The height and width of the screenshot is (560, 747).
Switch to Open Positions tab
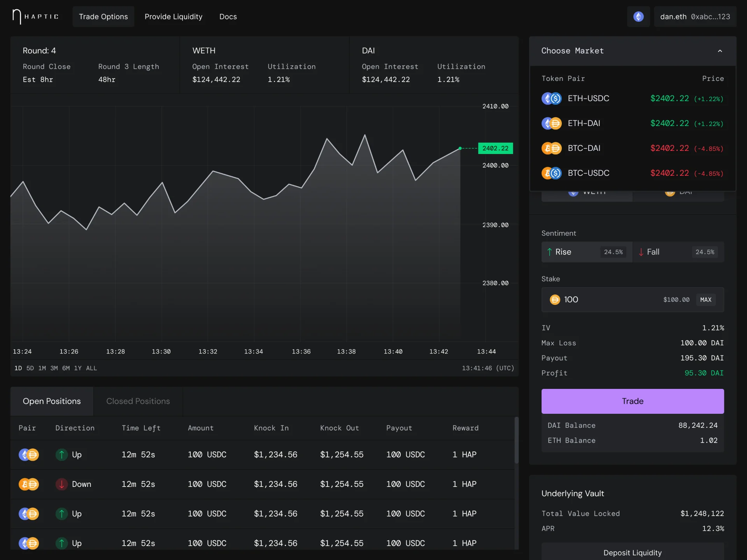click(52, 401)
